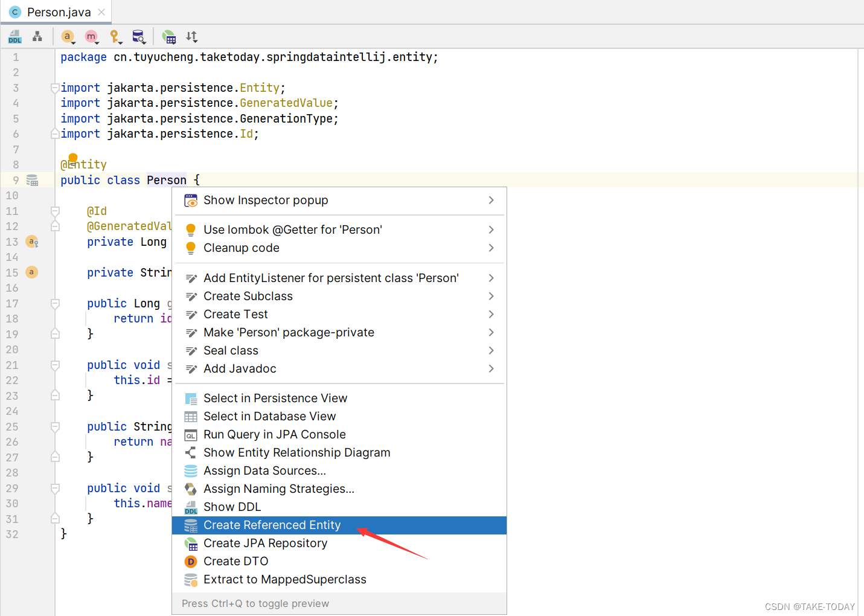Close the Person.java tab
The image size is (864, 616).
101,12
